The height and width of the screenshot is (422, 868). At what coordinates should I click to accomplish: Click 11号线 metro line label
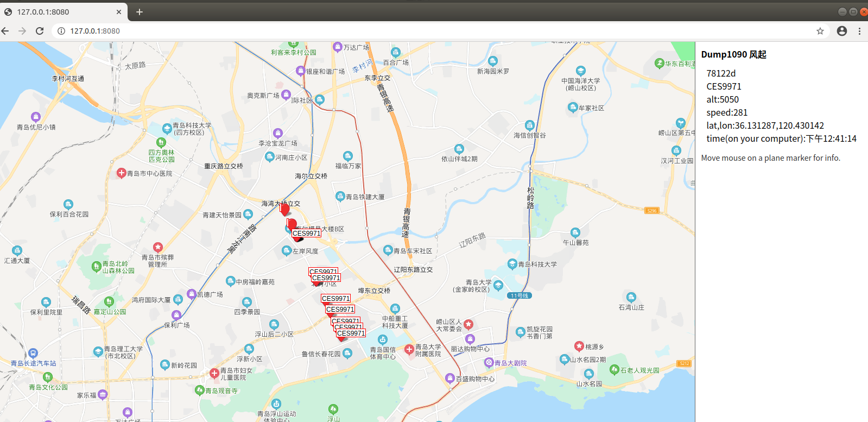click(x=519, y=295)
